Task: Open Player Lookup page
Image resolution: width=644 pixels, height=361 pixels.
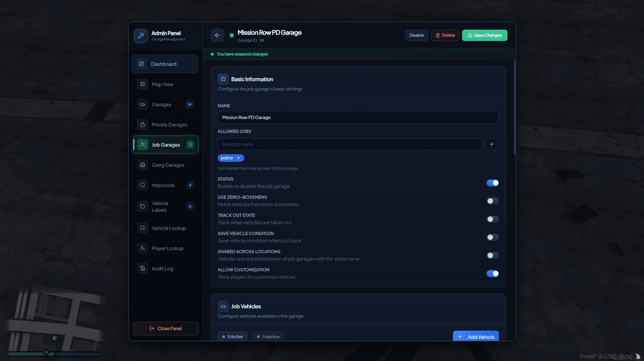Action: [x=166, y=248]
